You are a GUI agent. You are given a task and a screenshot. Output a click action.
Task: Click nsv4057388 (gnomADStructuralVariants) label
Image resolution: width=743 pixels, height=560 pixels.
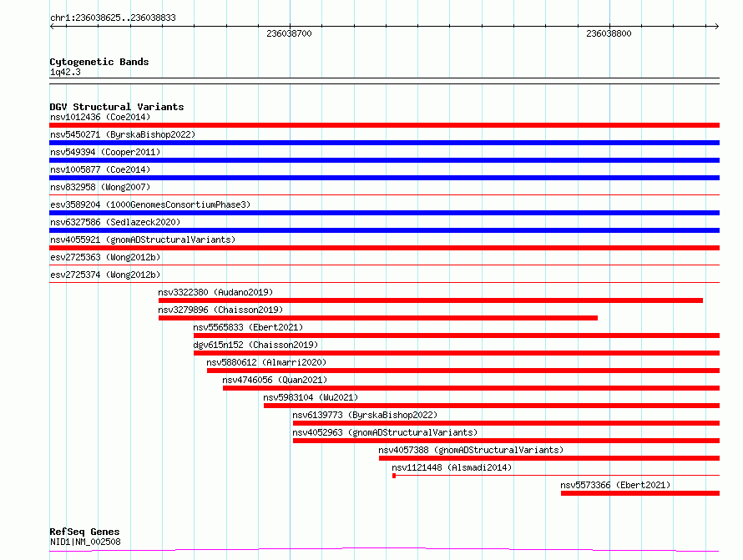pos(471,450)
